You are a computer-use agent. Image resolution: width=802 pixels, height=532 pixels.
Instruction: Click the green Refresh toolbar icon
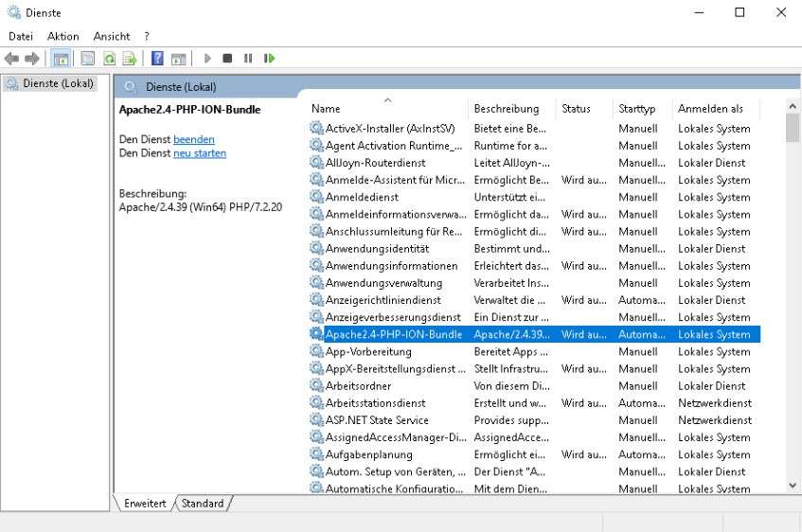tap(109, 59)
